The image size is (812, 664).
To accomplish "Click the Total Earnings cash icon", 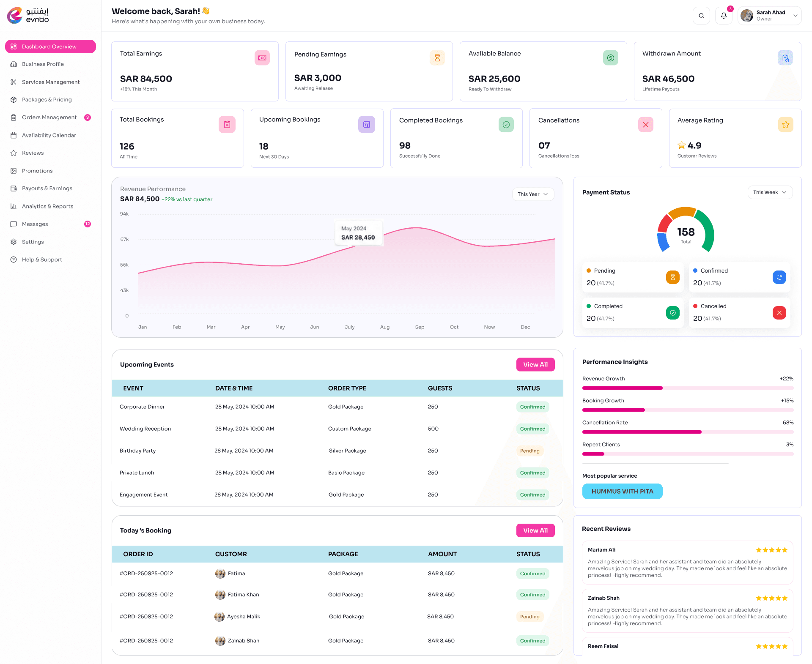I will point(262,57).
